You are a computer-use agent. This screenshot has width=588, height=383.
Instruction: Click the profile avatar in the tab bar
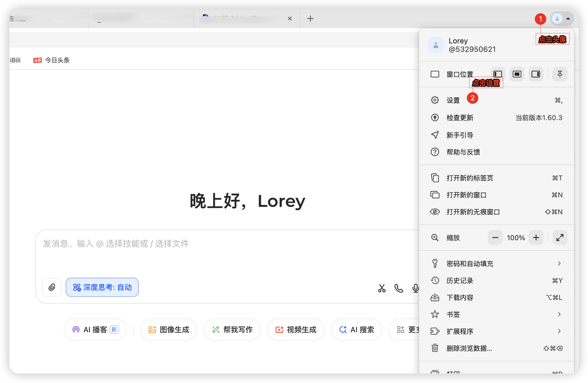pyautogui.click(x=557, y=19)
